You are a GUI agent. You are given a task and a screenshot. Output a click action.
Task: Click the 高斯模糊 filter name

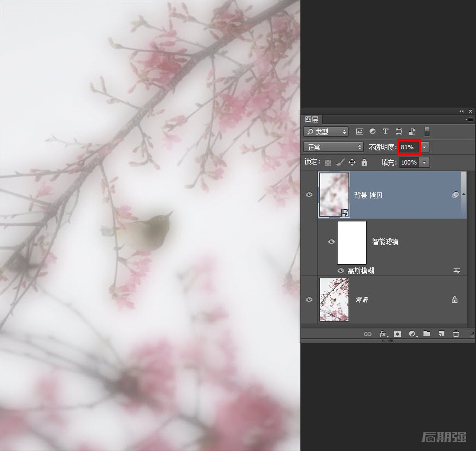click(361, 271)
